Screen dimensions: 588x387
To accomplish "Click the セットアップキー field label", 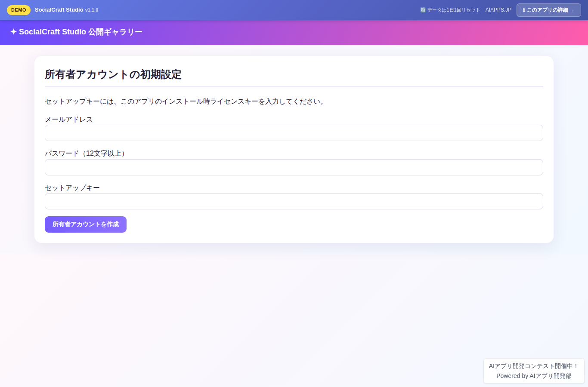I will (x=72, y=188).
